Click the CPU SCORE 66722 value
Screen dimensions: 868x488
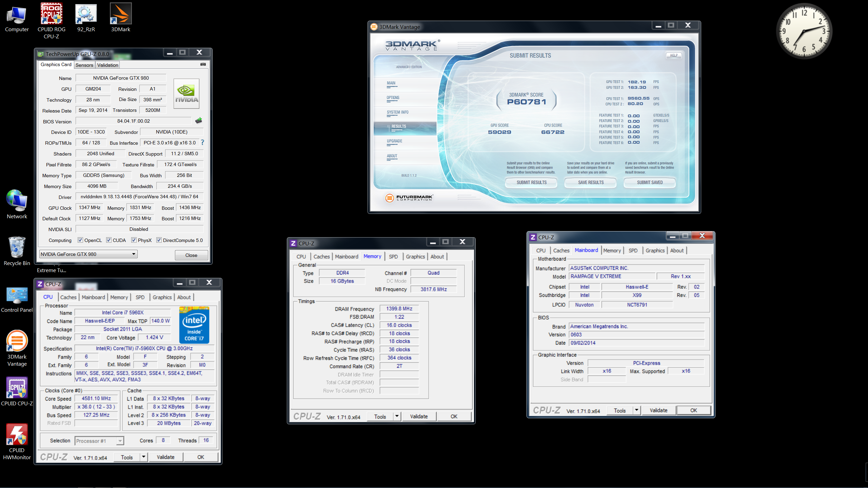pos(553,132)
